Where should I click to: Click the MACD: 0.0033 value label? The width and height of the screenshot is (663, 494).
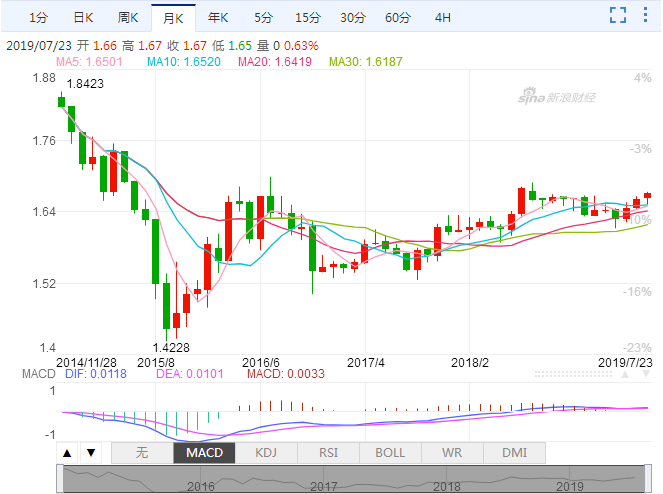[286, 374]
